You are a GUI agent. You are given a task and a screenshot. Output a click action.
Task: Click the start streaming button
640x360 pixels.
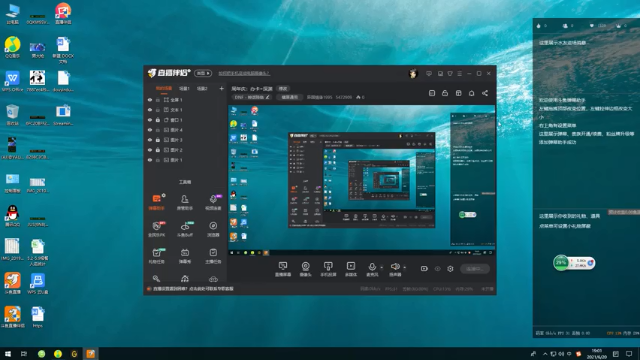pyautogui.click(x=475, y=269)
